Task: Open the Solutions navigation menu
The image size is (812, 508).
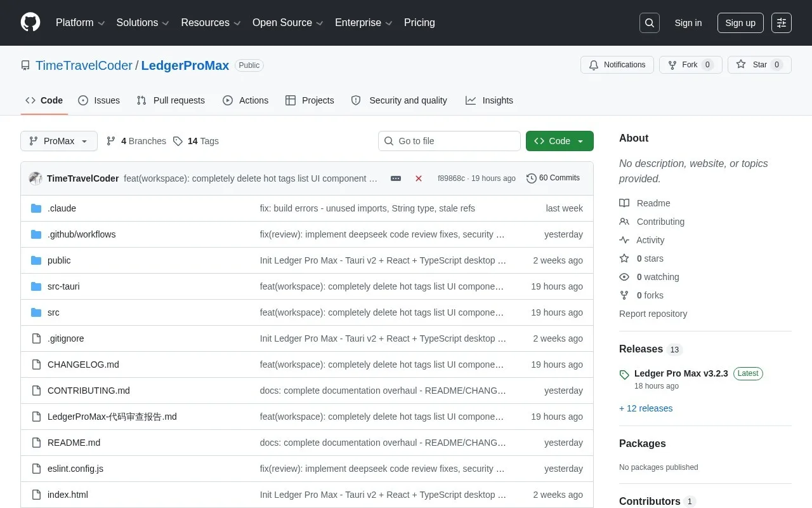Action: (x=143, y=23)
